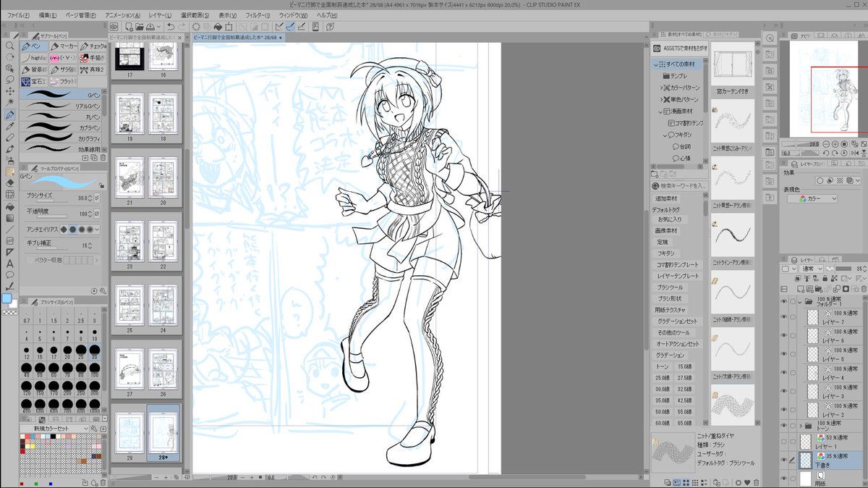The width and height of the screenshot is (868, 488).
Task: Select the Eyedropper tool
Action: [10, 126]
